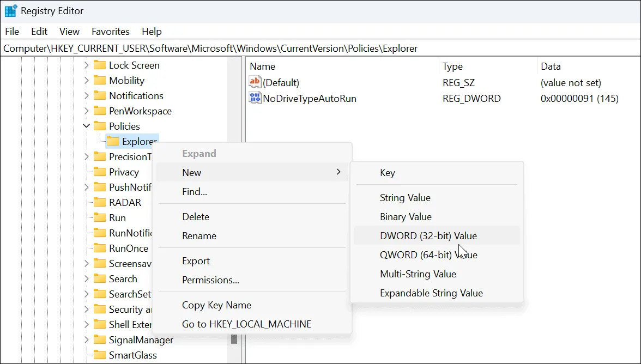
Task: Click the registry path address bar
Action: point(320,48)
